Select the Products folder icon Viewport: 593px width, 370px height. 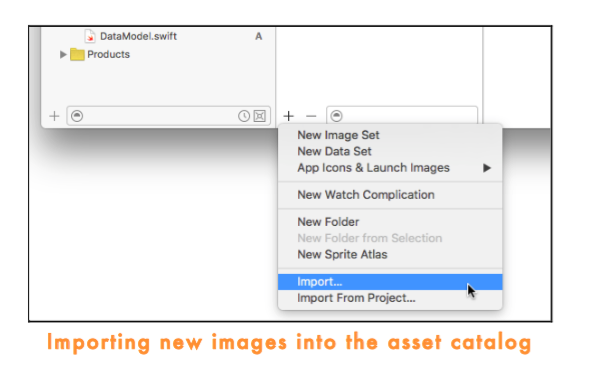tap(77, 54)
